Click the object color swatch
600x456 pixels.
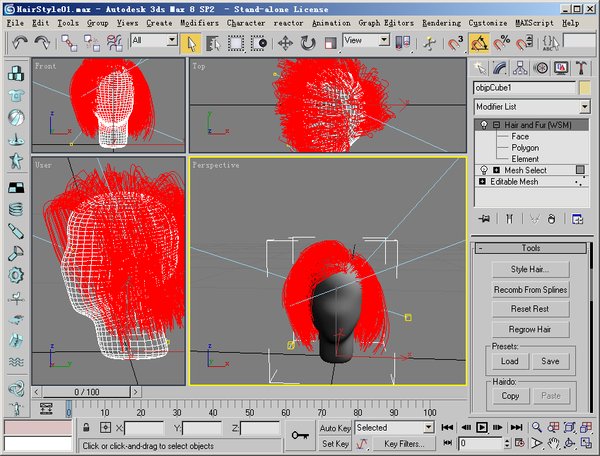(x=585, y=87)
